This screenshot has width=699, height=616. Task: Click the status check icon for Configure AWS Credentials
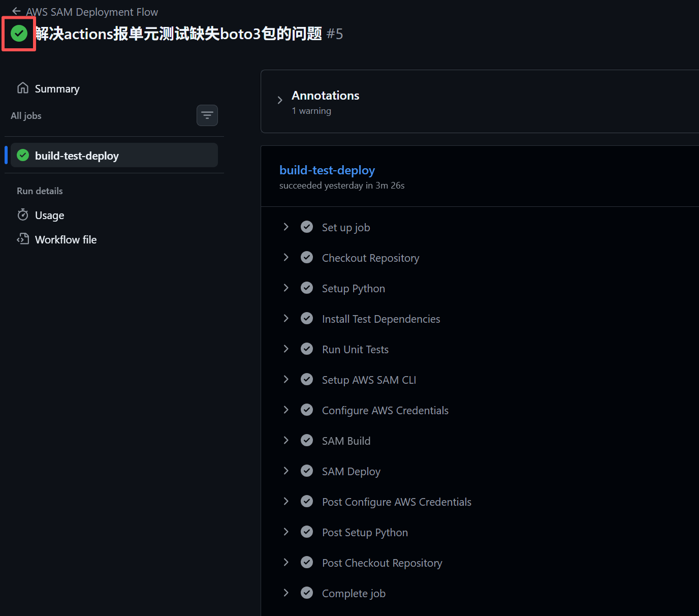tap(307, 410)
